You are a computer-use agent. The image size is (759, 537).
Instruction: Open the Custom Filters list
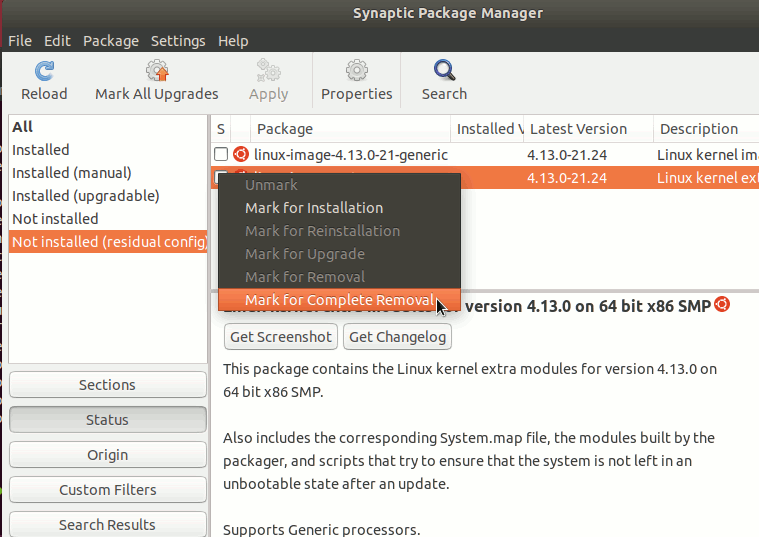(107, 490)
